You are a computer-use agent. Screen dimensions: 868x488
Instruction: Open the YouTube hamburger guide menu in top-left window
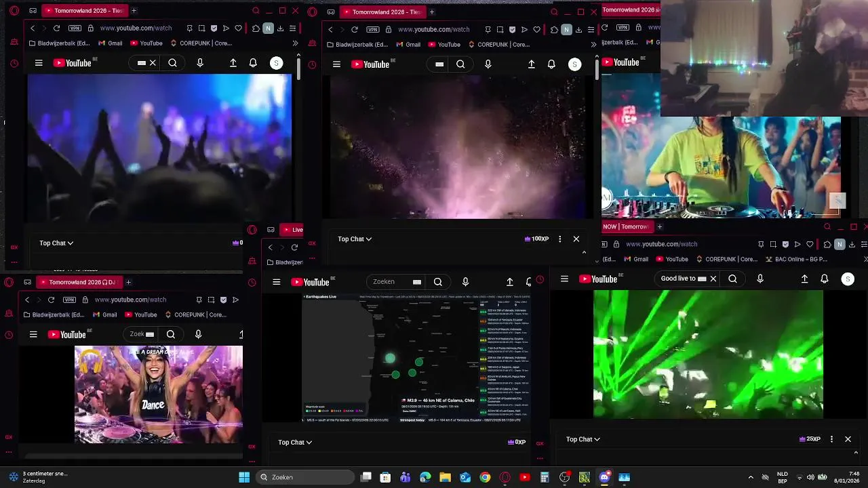click(x=39, y=63)
